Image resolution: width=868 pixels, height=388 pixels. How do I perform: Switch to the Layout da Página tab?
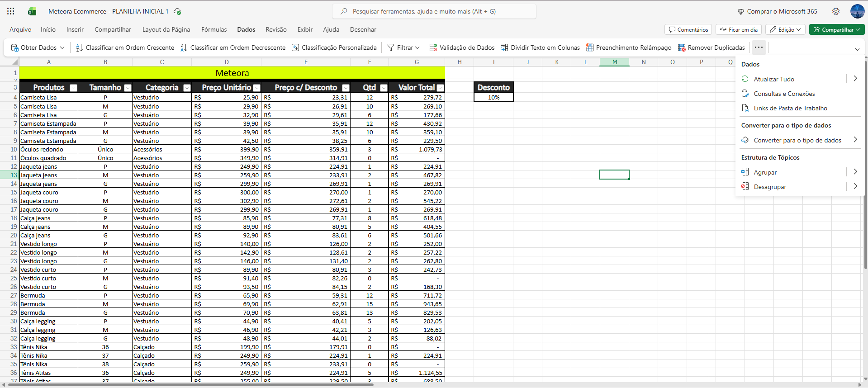(166, 29)
